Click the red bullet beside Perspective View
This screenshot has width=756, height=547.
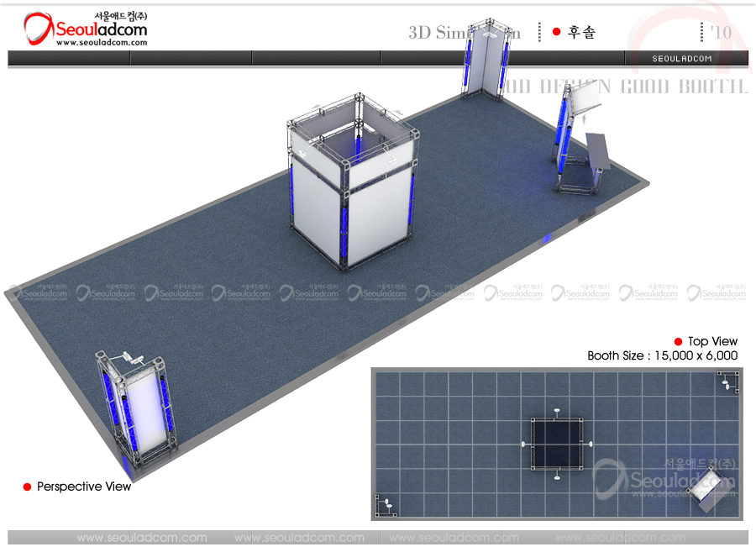pyautogui.click(x=27, y=487)
